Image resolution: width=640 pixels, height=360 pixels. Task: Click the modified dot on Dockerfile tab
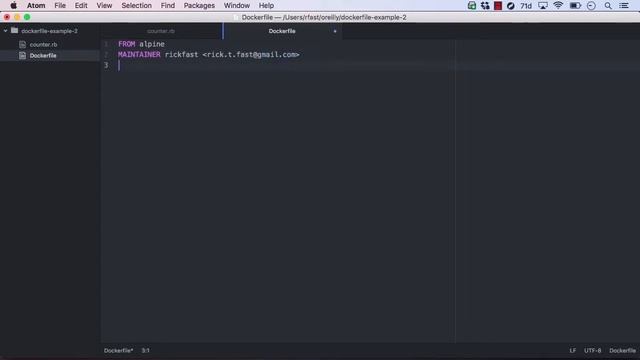pyautogui.click(x=335, y=31)
